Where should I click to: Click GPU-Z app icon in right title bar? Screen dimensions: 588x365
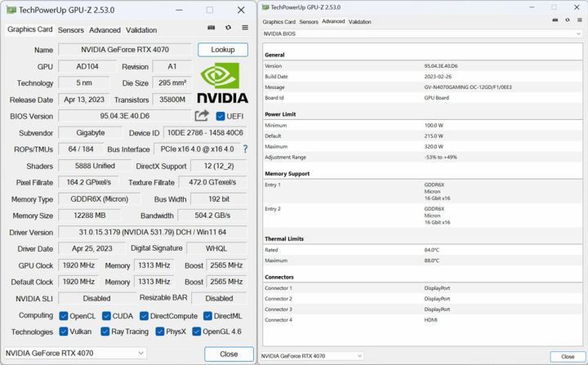click(265, 7)
